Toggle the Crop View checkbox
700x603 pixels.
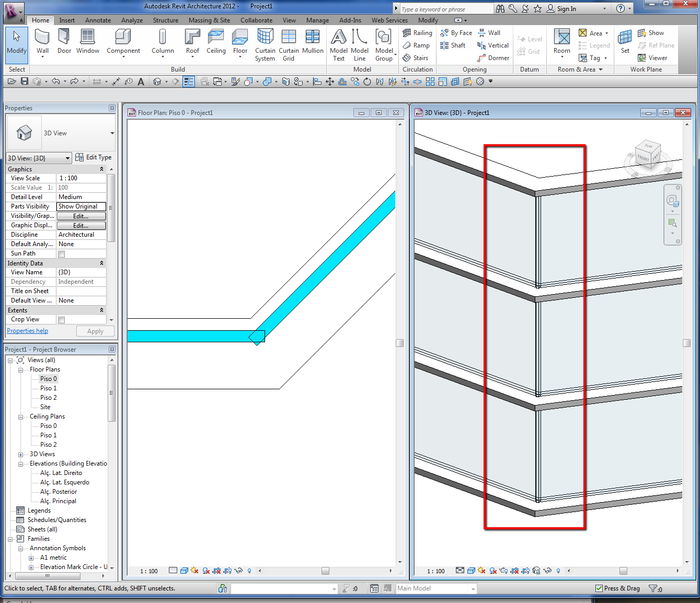click(62, 320)
